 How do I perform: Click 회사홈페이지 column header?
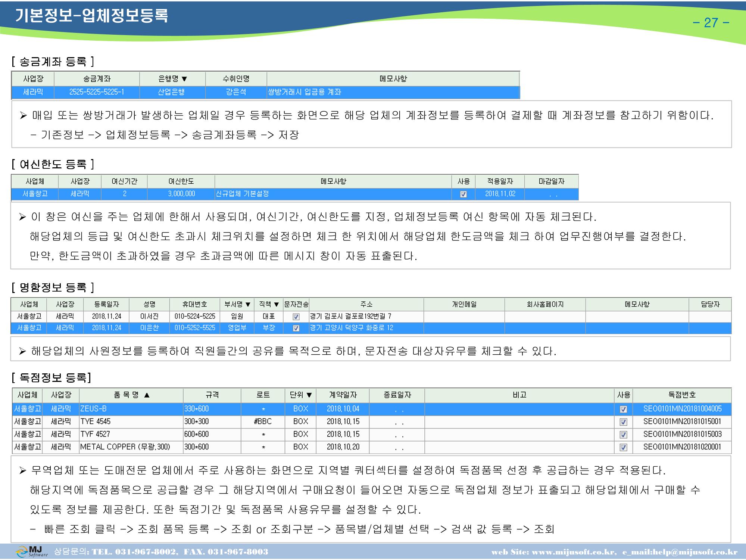545,305
